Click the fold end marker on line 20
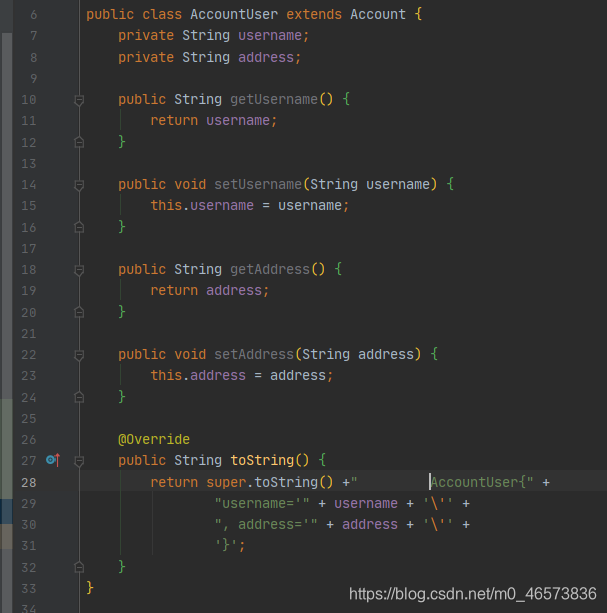607x613 pixels. click(79, 312)
